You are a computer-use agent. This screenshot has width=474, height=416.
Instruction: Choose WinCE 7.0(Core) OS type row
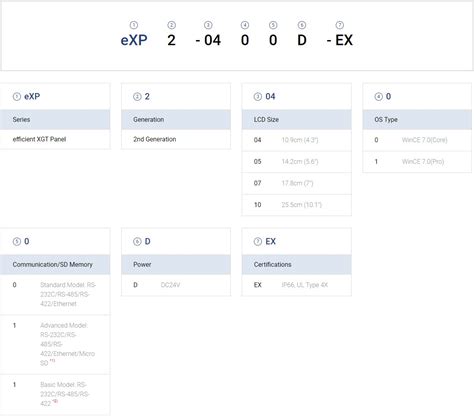(417, 140)
